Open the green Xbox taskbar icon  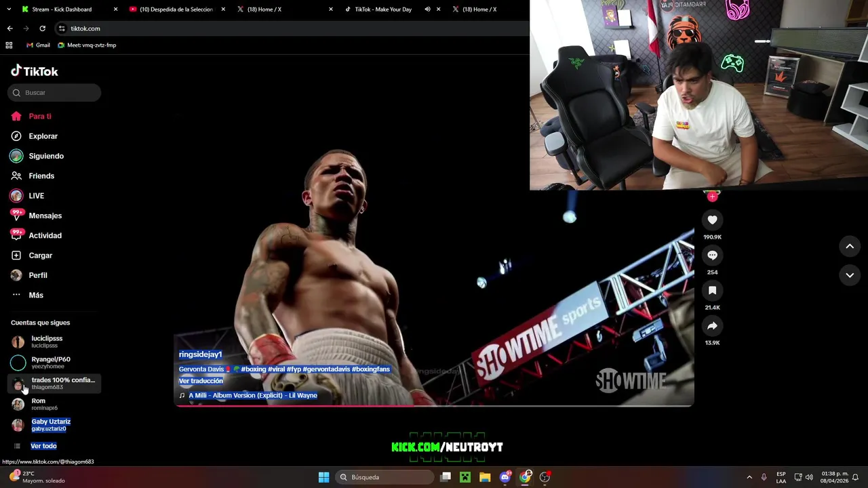click(465, 477)
